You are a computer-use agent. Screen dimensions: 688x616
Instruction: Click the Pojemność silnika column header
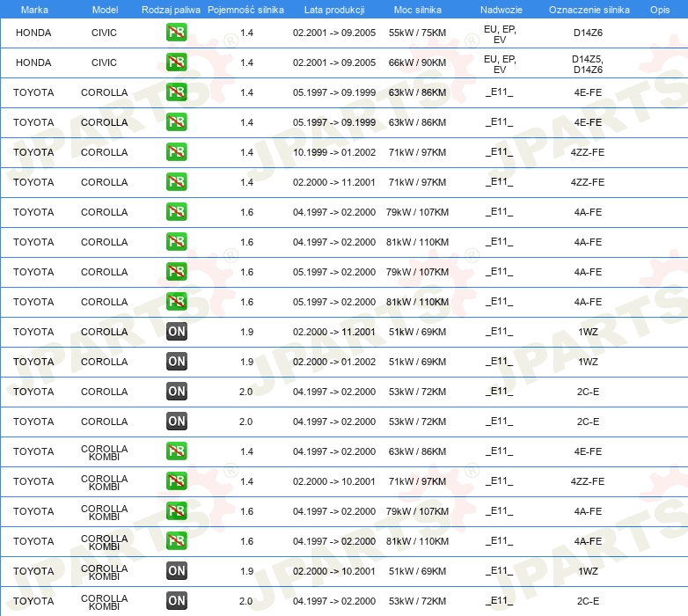[x=245, y=10]
